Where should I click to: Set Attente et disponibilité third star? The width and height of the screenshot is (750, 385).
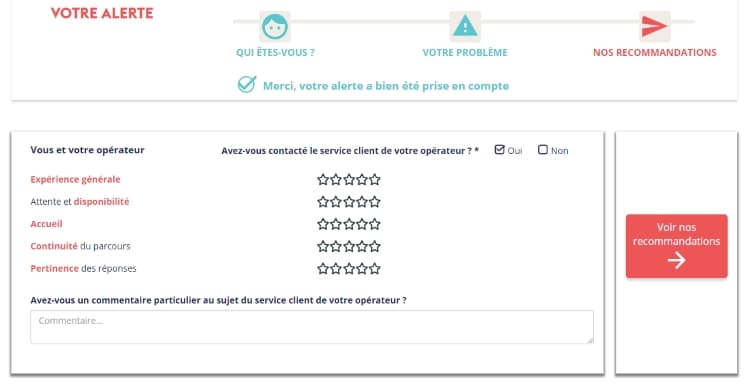[349, 202]
